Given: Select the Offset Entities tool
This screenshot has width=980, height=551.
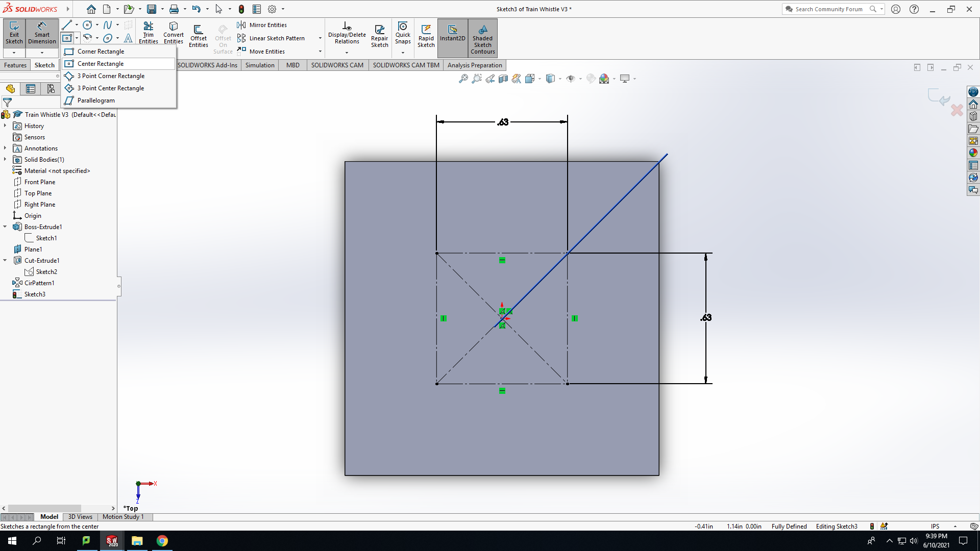Looking at the screenshot, I should tap(199, 36).
